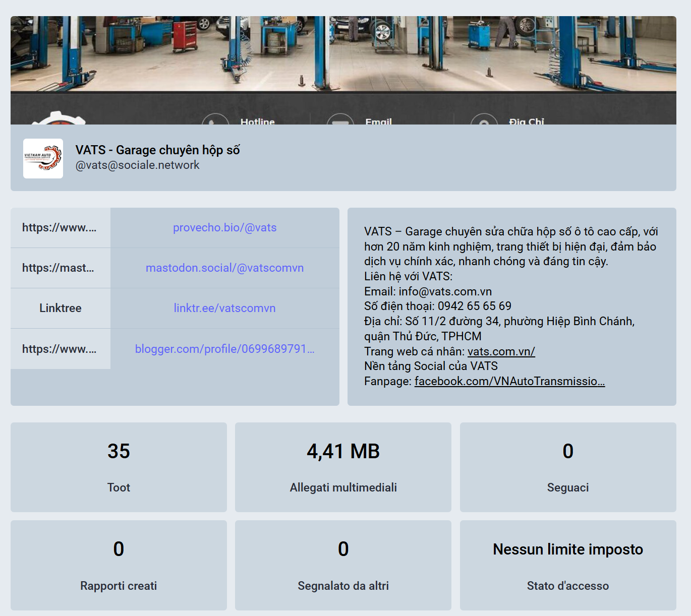Click the @vats@sociale.network handle

[x=137, y=165]
